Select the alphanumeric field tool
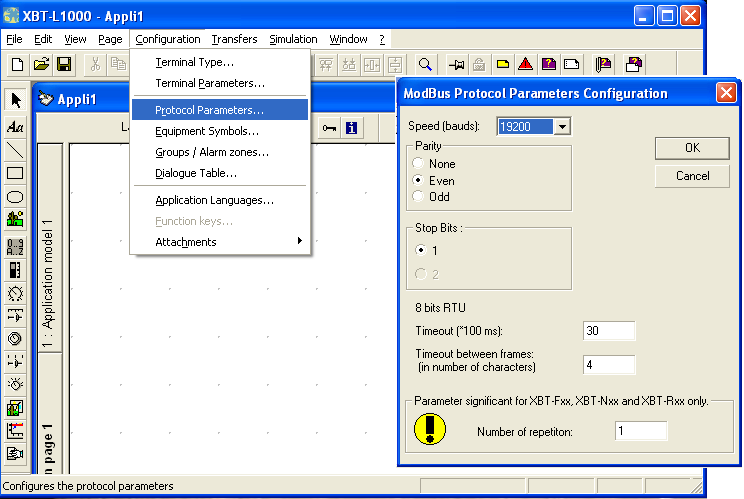744x499 pixels. pyautogui.click(x=15, y=247)
